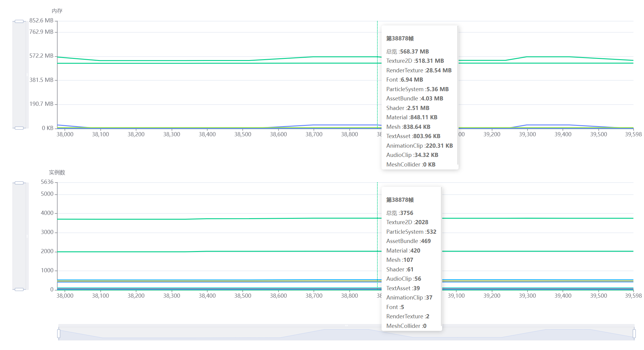644x350 pixels.
Task: Click the RenderTexture 28.54 MB tooltip entry
Action: 419,71
